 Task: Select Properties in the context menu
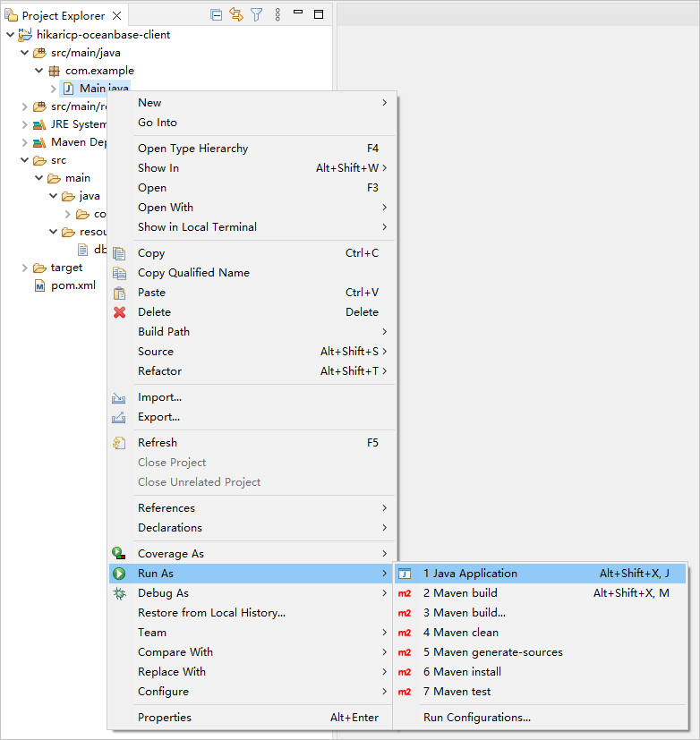point(165,718)
